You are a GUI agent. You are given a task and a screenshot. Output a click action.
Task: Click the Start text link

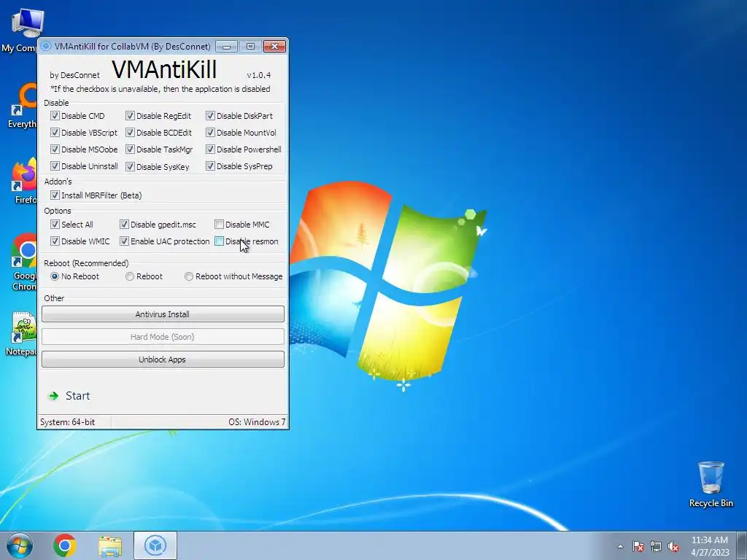[x=77, y=396]
